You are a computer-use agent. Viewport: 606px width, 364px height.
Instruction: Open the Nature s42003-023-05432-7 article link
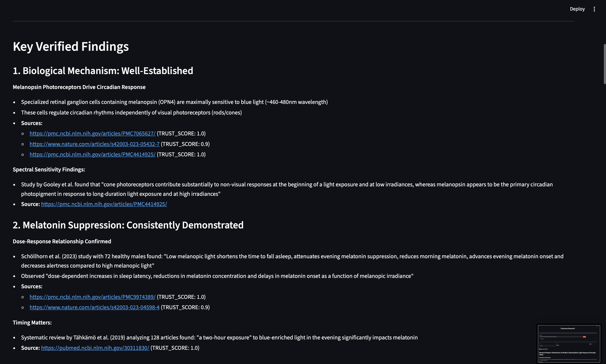tap(94, 144)
